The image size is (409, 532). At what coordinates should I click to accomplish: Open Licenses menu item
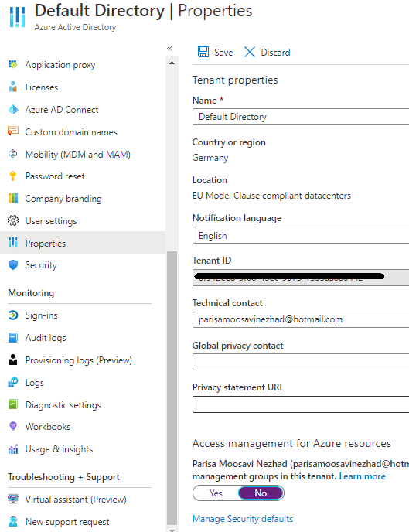[x=42, y=87]
